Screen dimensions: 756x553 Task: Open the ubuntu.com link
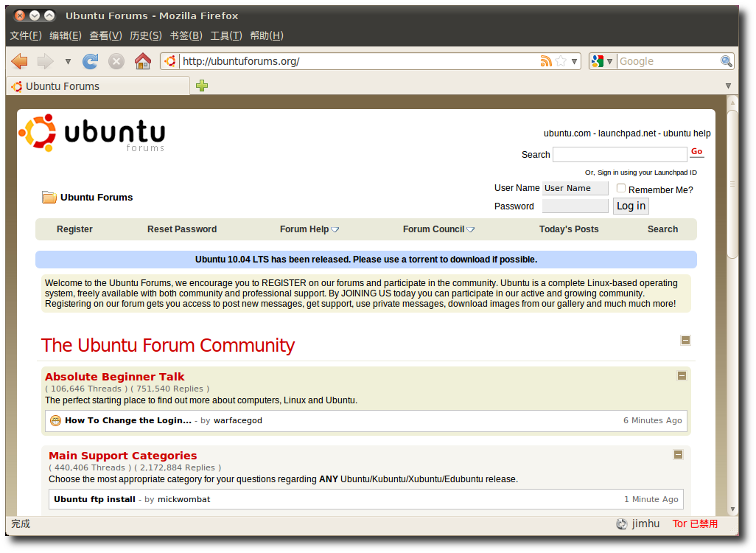pyautogui.click(x=567, y=133)
